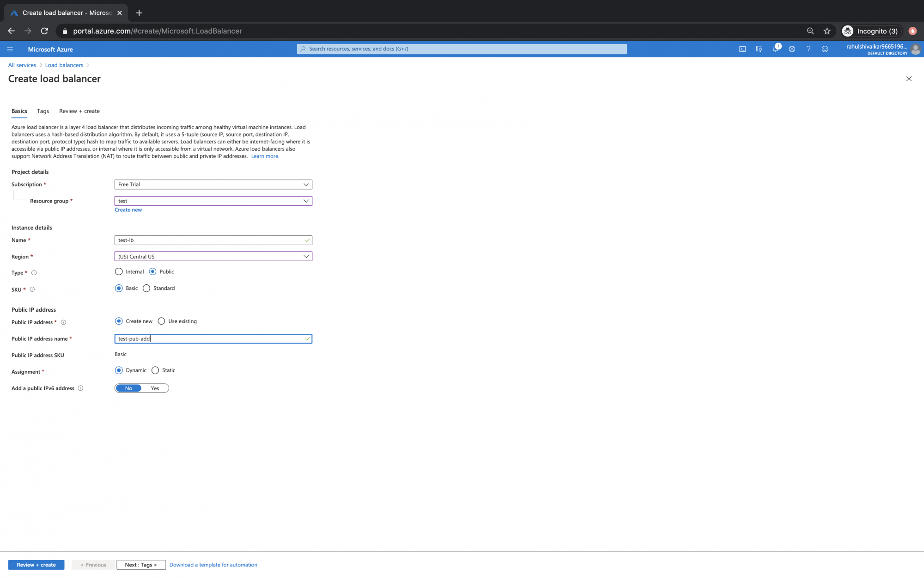Open the Cloud Shell icon

742,49
